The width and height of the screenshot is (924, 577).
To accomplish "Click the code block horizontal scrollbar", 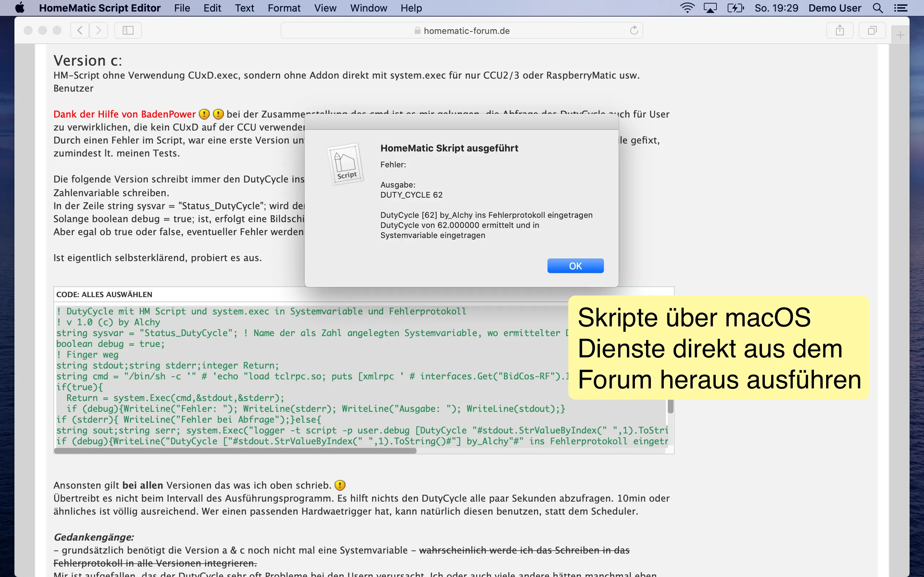I will (235, 451).
